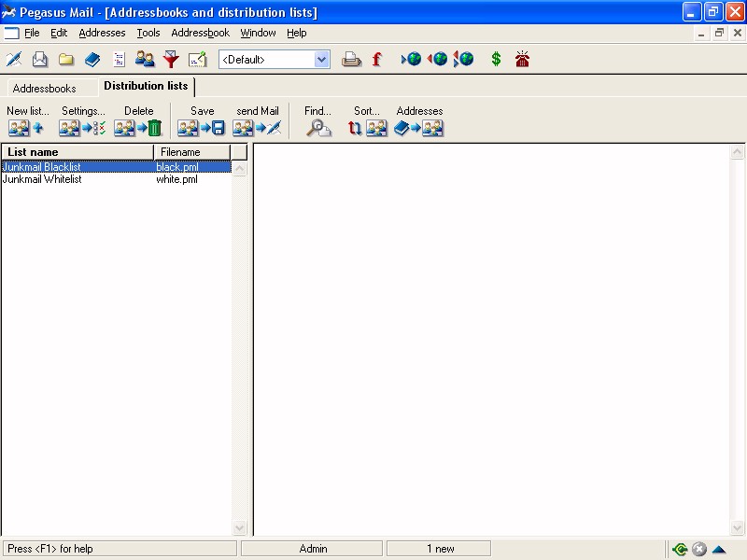The width and height of the screenshot is (747, 560).
Task: Select the Junkmail Whitelist row
Action: pos(117,179)
